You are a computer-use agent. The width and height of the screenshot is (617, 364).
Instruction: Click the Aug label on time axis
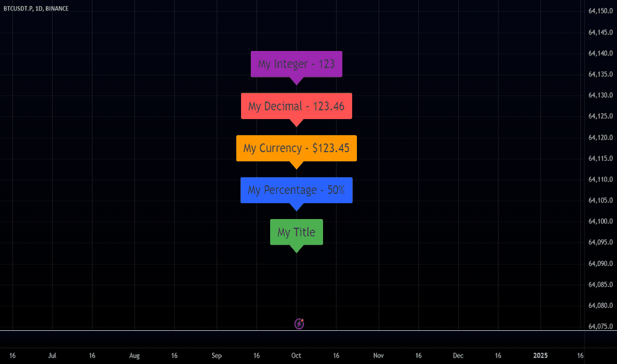tap(134, 356)
